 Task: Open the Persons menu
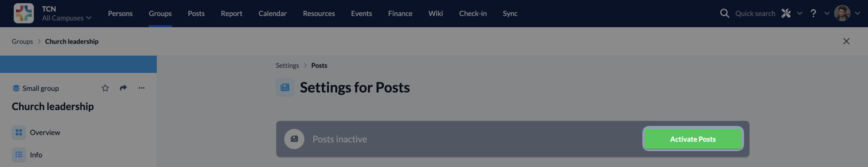[x=120, y=14]
